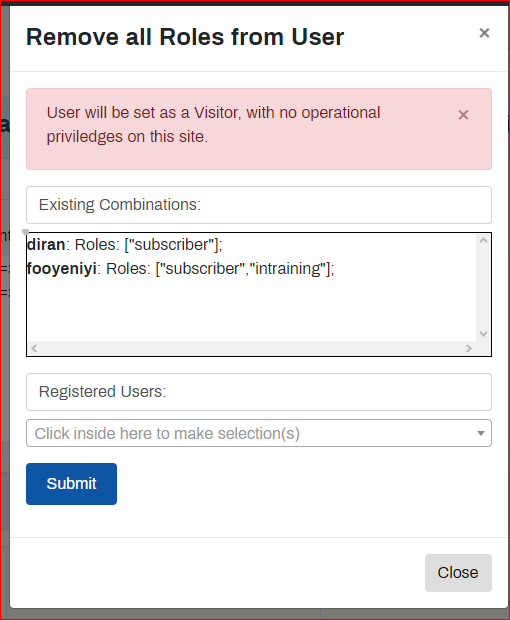Submit the role removal form
The image size is (510, 620).
(72, 484)
